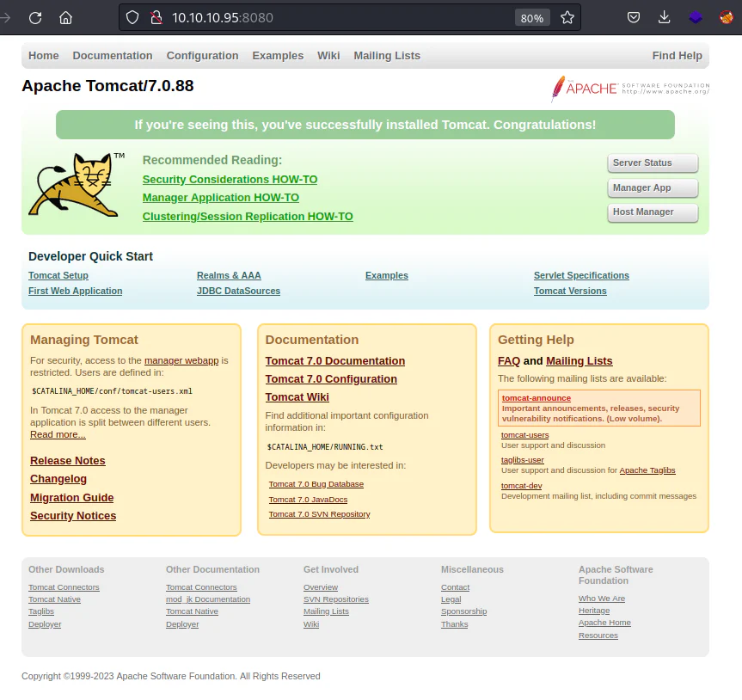Image resolution: width=742 pixels, height=700 pixels.
Task: Click the browser home icon
Action: [66, 18]
